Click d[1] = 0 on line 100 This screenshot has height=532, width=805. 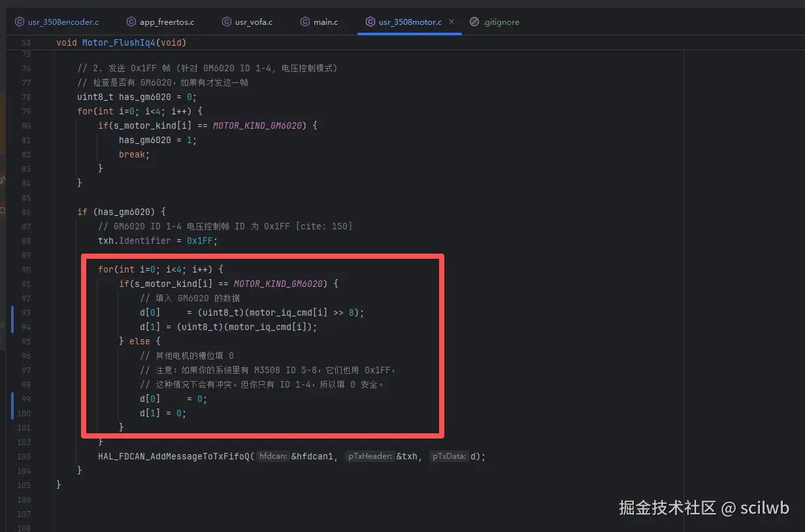coord(163,413)
